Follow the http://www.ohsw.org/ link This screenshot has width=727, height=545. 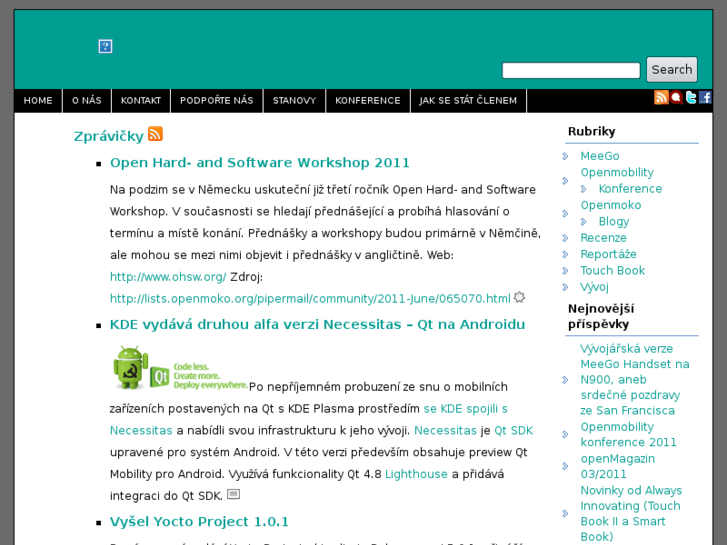click(168, 277)
